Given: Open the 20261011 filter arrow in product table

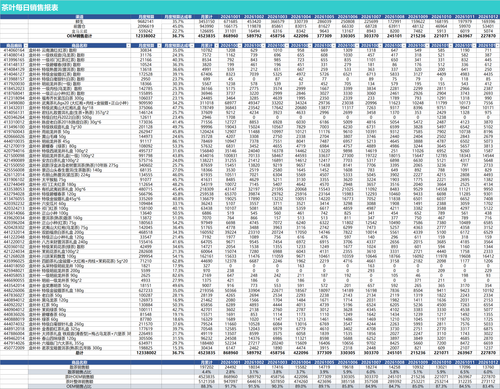Looking at the screenshot, I should pyautogui.click(x=474, y=45).
